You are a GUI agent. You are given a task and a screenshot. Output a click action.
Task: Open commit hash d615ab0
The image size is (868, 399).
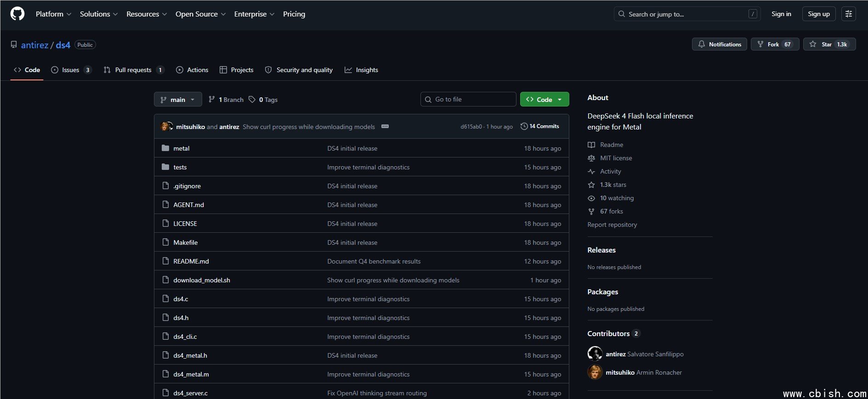coord(471,127)
